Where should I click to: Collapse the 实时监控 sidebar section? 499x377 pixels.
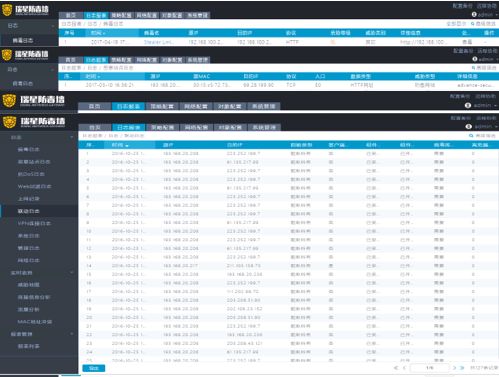(x=72, y=273)
